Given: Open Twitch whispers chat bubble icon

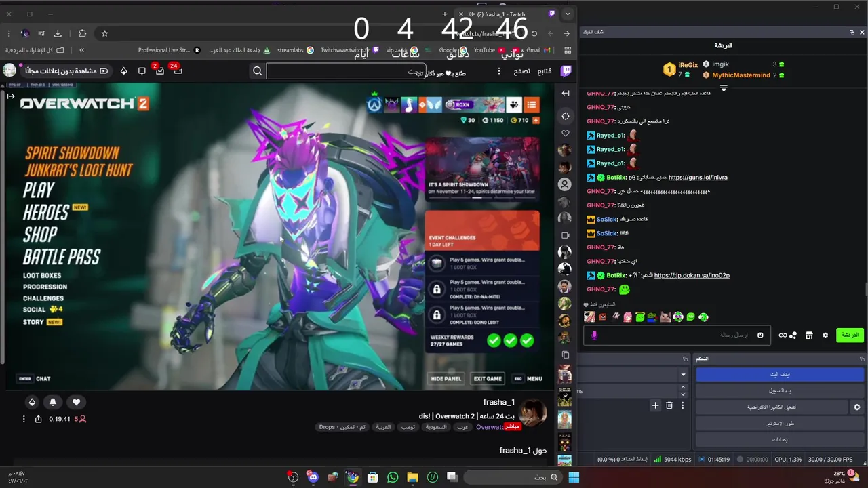Looking at the screenshot, I should pyautogui.click(x=142, y=70).
